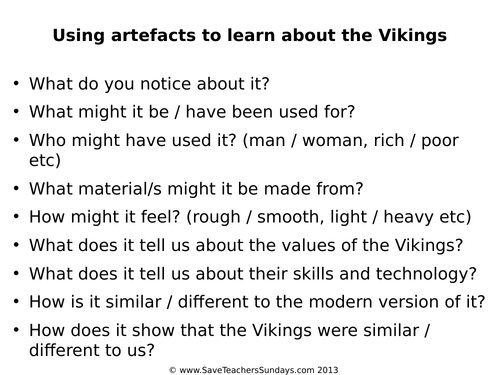500x375 pixels.
Task: Click the 'How does it show that the Vikings' line
Action: tap(229, 330)
